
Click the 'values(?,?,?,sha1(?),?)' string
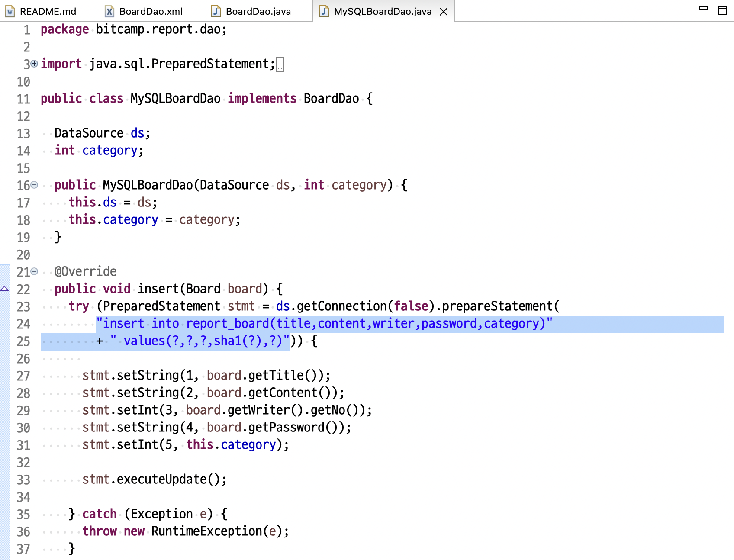[x=200, y=341]
